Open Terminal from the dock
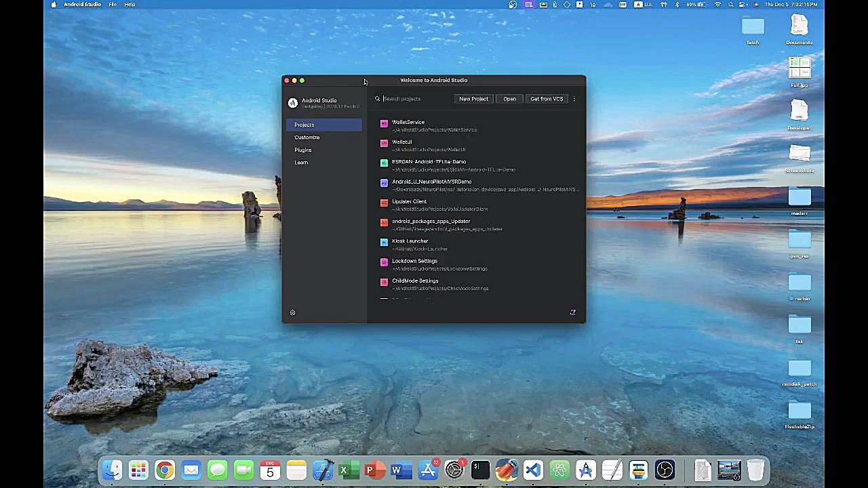 pyautogui.click(x=480, y=470)
